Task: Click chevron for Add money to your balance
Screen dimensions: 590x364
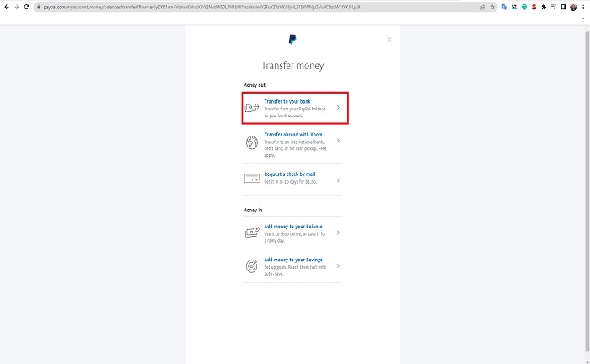Action: (338, 233)
